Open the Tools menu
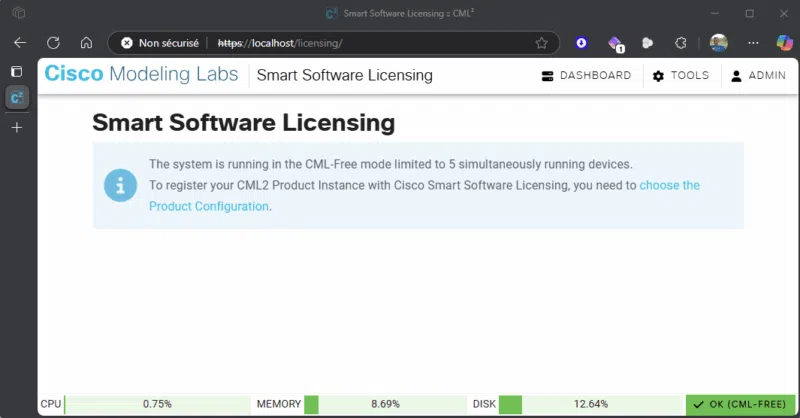 (x=680, y=76)
